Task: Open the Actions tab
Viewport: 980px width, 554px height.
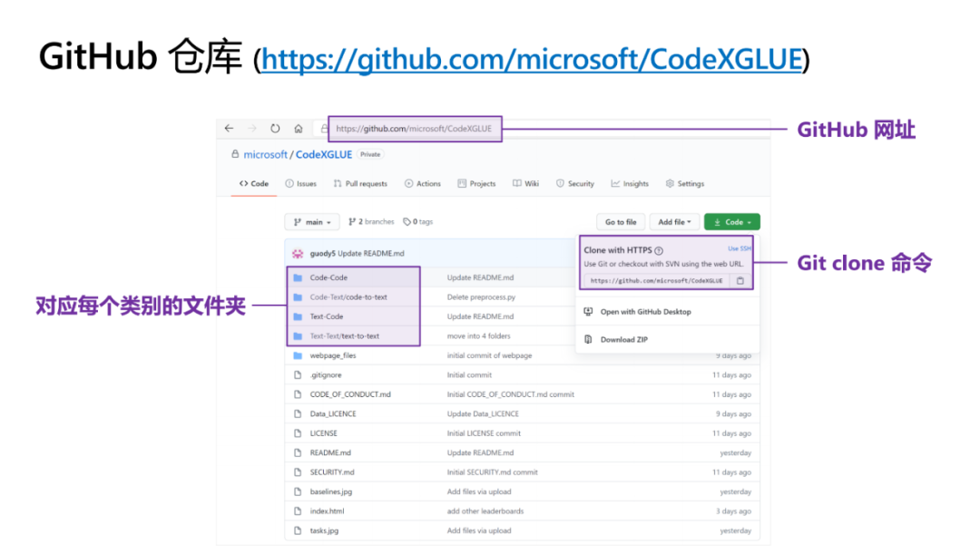Action: tap(423, 184)
